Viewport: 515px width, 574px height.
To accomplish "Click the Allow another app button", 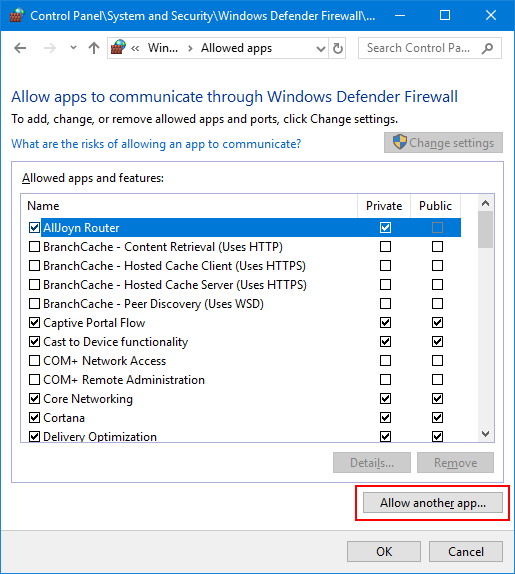I will (433, 503).
